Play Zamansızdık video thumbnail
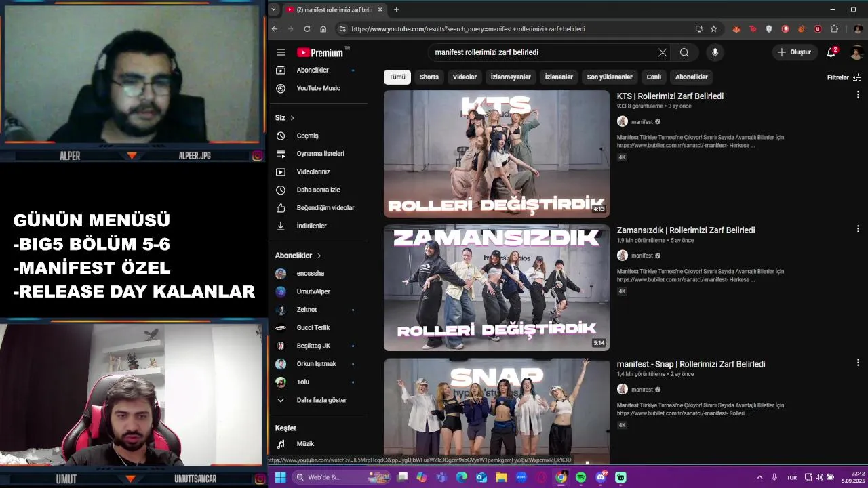 pos(496,288)
